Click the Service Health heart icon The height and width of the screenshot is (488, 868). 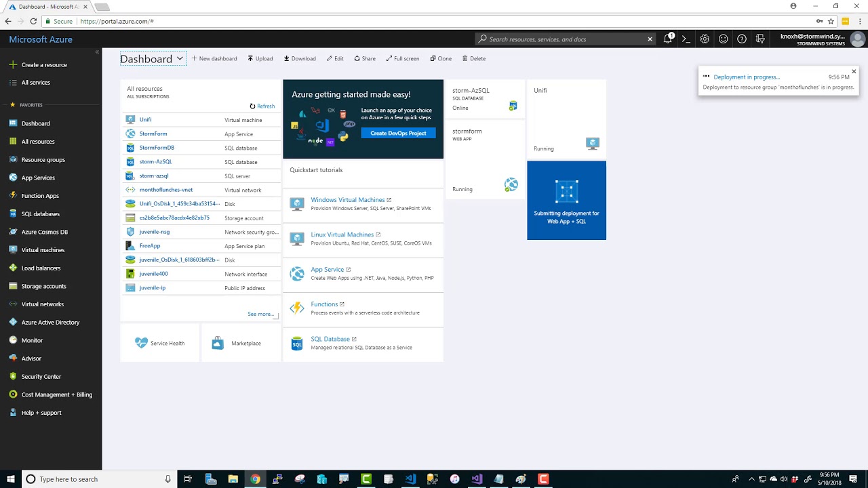click(x=141, y=343)
